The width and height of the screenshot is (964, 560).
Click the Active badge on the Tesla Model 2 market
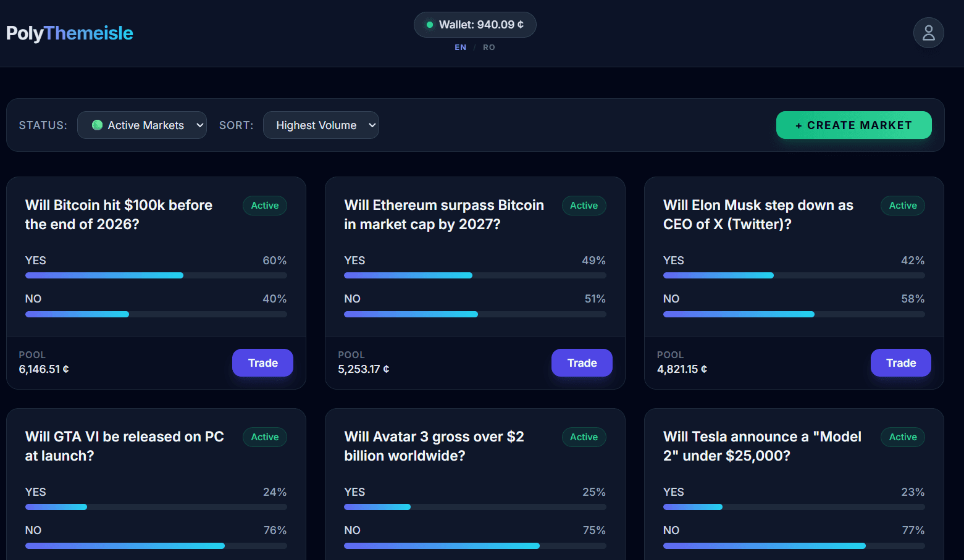point(902,437)
